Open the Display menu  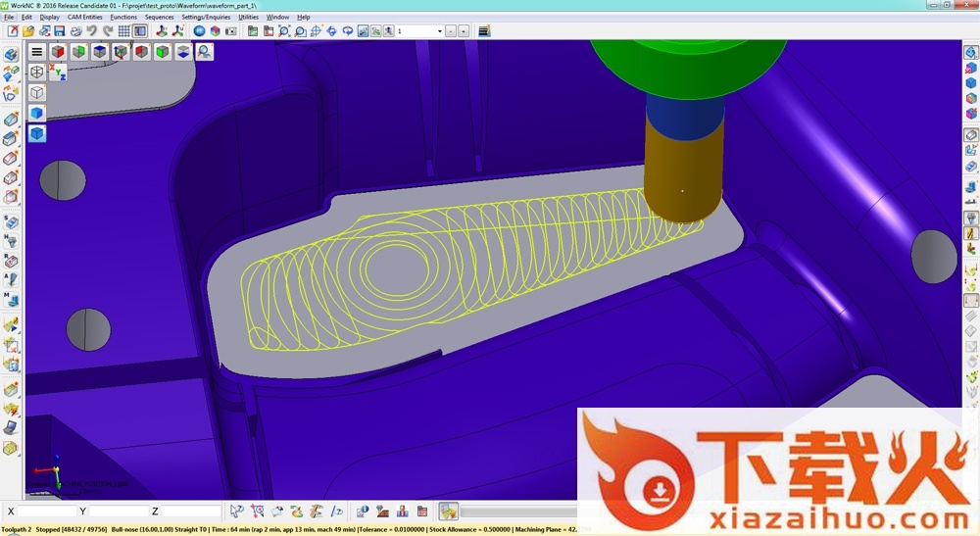click(50, 17)
